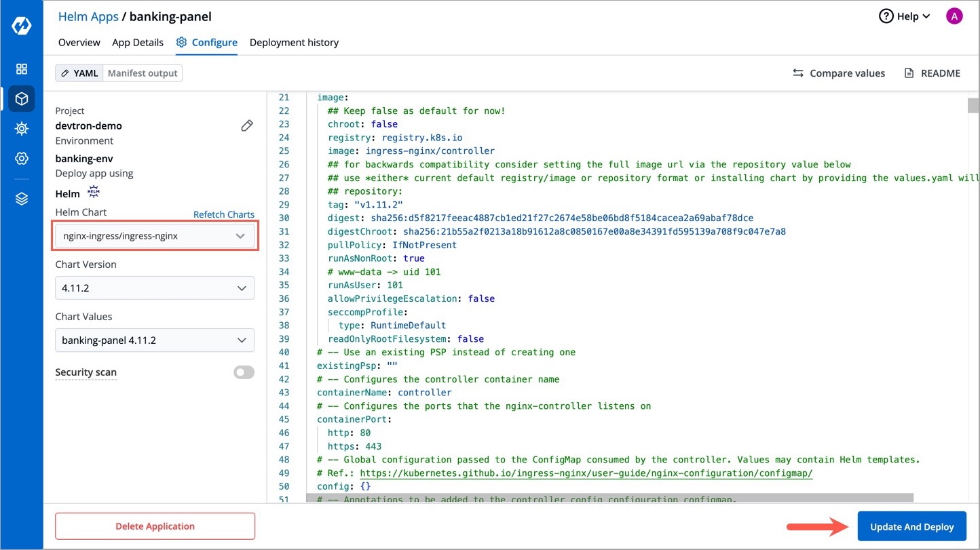This screenshot has width=980, height=550.
Task: Click the Devtron logo icon
Action: (x=22, y=26)
